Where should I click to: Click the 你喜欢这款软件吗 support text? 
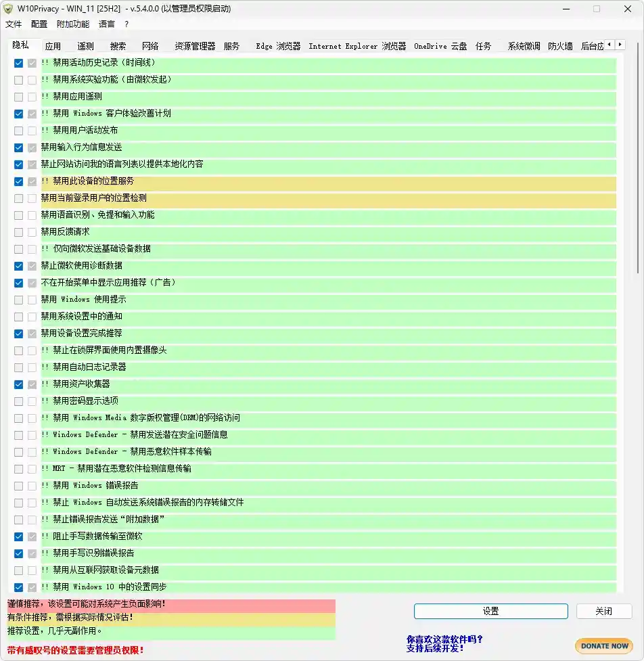[x=444, y=643]
